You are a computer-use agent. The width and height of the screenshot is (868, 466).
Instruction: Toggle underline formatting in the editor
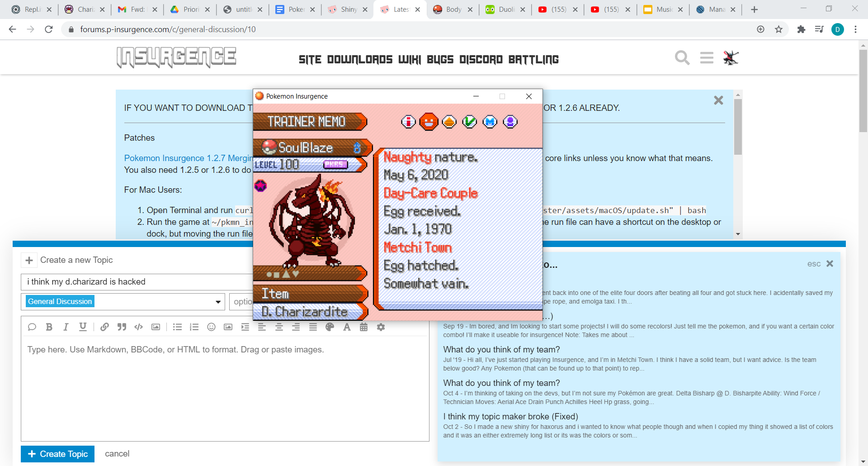click(x=83, y=327)
